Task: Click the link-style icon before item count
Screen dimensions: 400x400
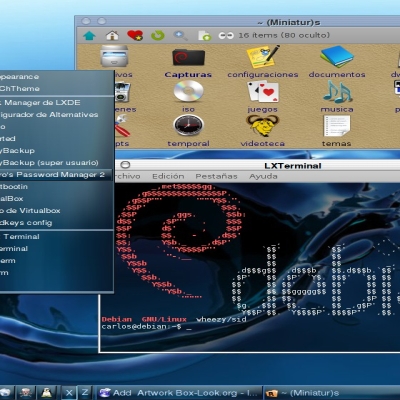Action: pyautogui.click(x=226, y=35)
